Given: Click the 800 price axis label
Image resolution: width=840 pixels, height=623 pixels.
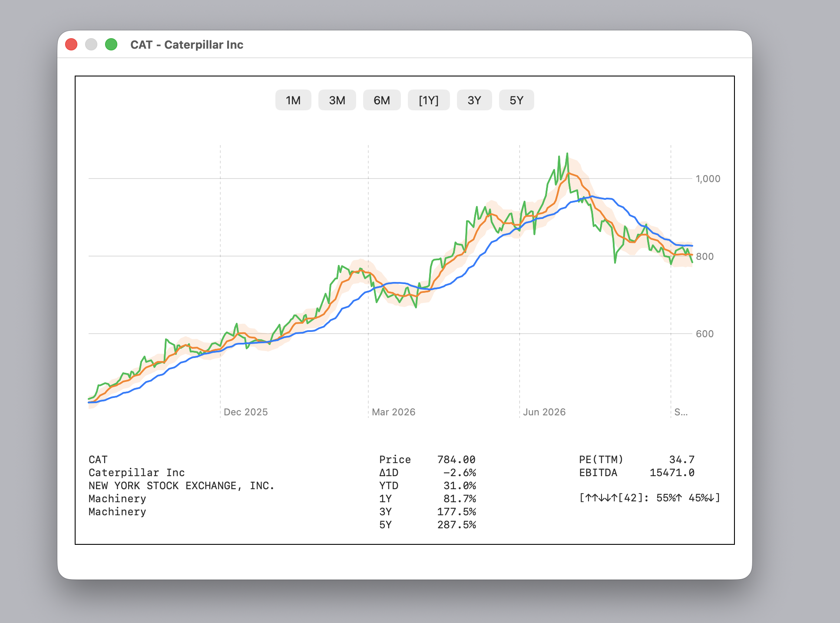Looking at the screenshot, I should point(705,256).
